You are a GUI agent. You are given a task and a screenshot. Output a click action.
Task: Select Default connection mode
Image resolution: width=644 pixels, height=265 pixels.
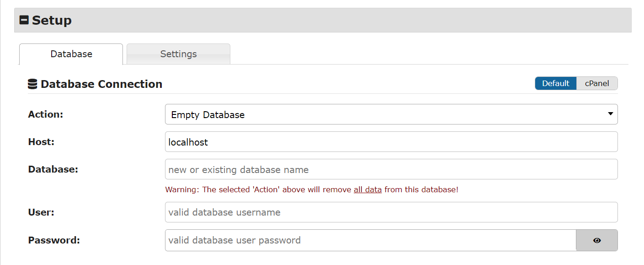[x=556, y=83]
